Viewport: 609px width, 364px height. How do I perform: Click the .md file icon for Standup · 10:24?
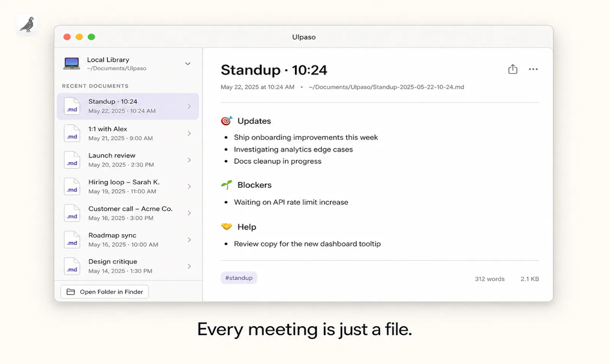click(72, 106)
